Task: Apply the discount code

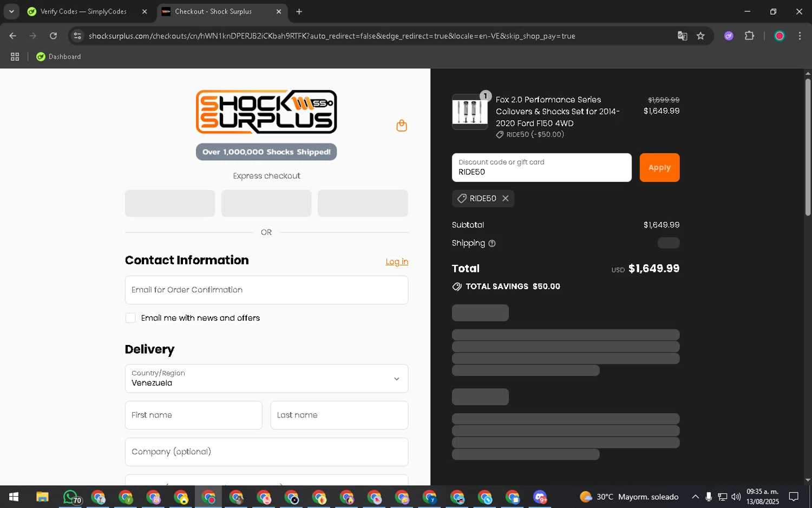Action: click(x=659, y=167)
